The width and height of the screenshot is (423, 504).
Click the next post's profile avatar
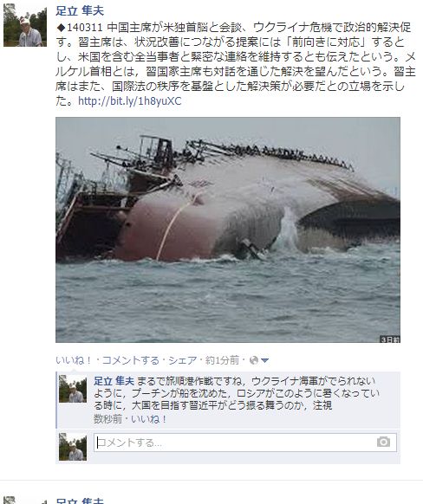coord(25,501)
